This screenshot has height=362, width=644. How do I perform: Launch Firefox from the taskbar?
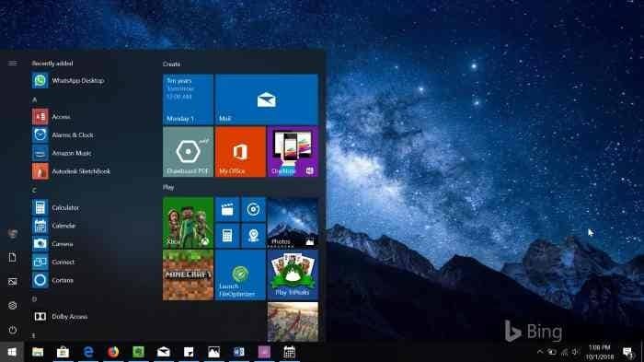pyautogui.click(x=113, y=352)
